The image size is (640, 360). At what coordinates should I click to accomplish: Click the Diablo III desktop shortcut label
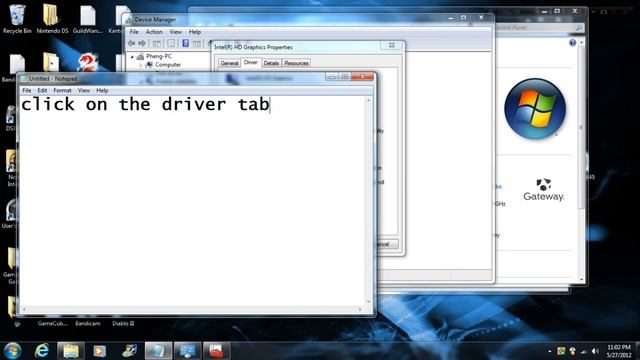(x=123, y=323)
